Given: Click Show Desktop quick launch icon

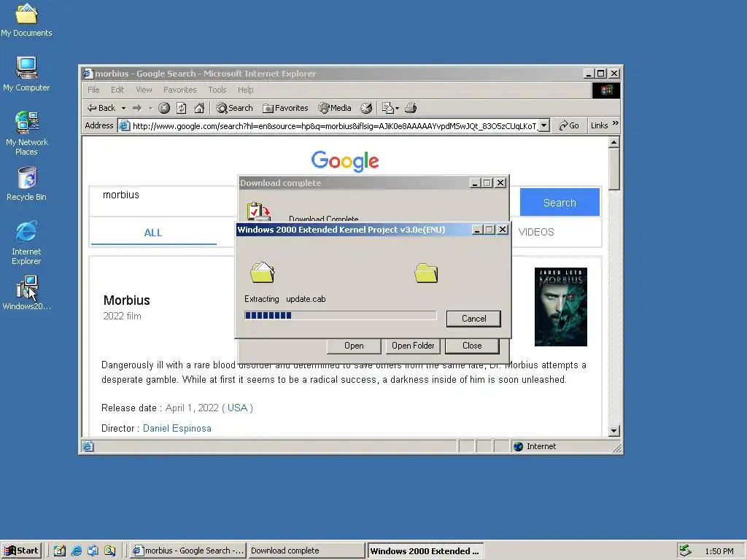Looking at the screenshot, I should tap(60, 551).
